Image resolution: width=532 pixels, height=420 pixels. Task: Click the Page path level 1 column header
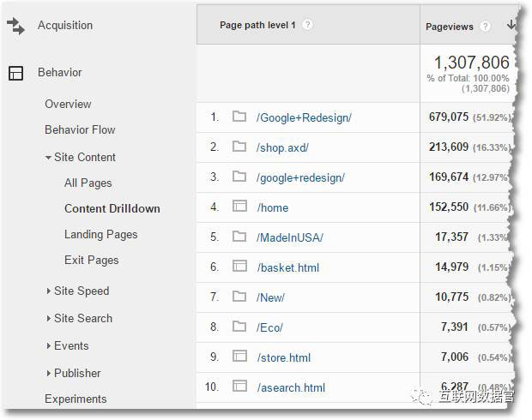pyautogui.click(x=257, y=25)
